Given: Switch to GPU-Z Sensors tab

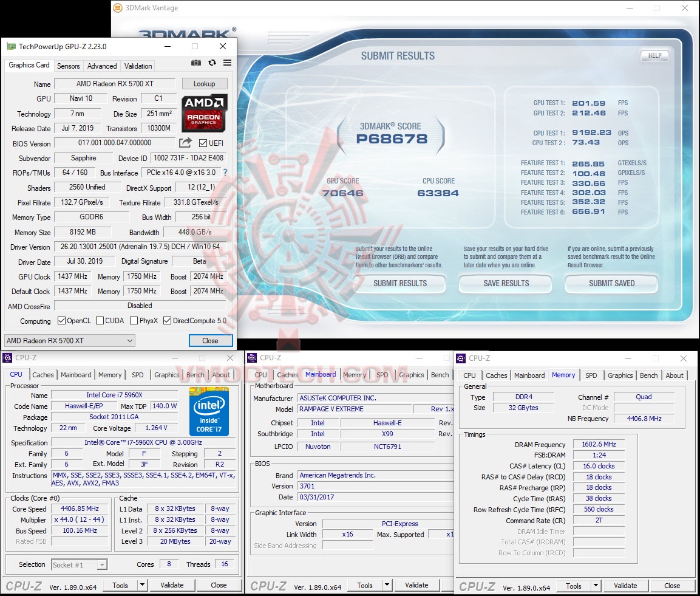Looking at the screenshot, I should [69, 66].
